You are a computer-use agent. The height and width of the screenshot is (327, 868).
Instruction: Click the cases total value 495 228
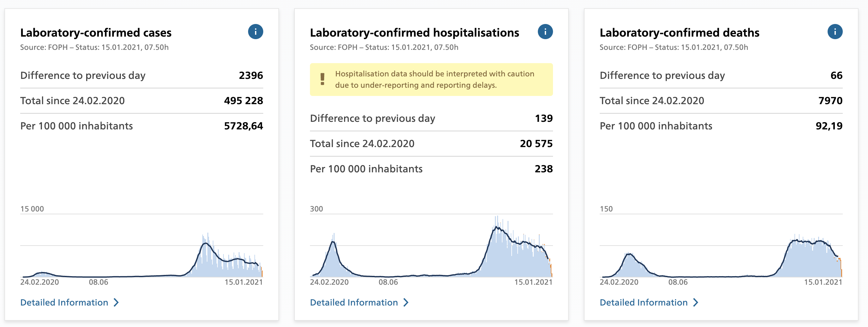point(243,100)
